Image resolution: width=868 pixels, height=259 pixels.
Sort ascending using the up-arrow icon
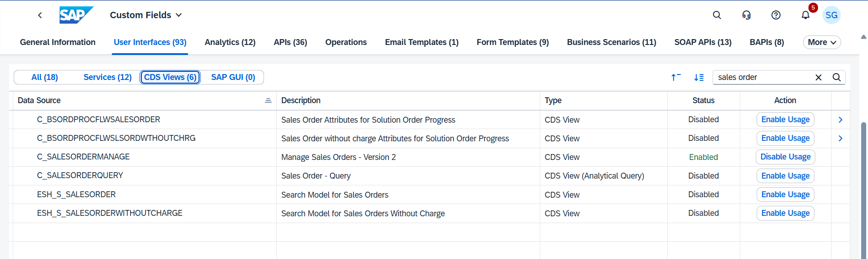point(676,77)
